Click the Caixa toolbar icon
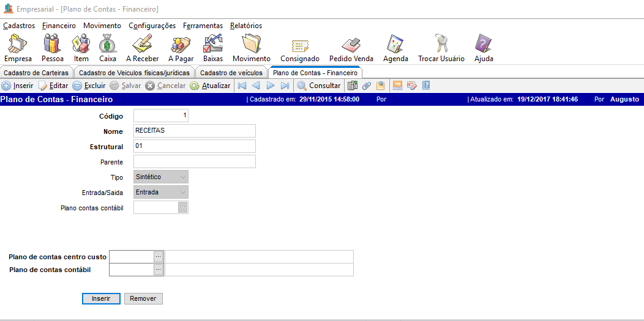The image size is (644, 321). click(107, 48)
